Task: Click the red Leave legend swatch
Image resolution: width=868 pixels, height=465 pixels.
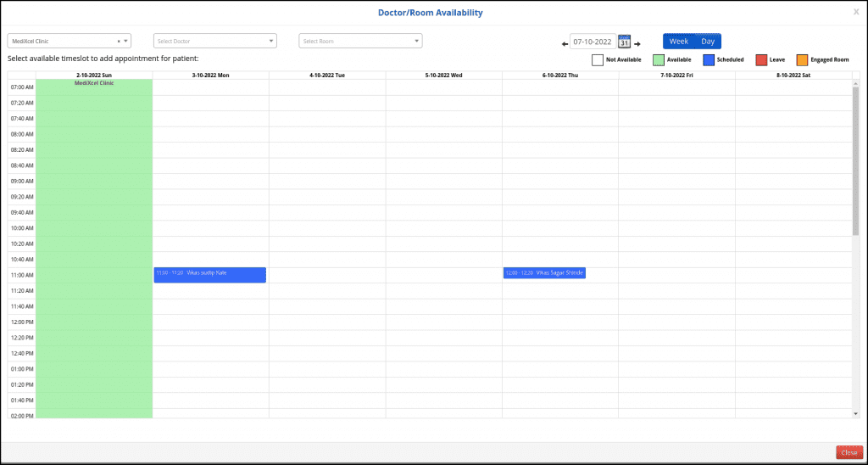Action: pyautogui.click(x=761, y=60)
